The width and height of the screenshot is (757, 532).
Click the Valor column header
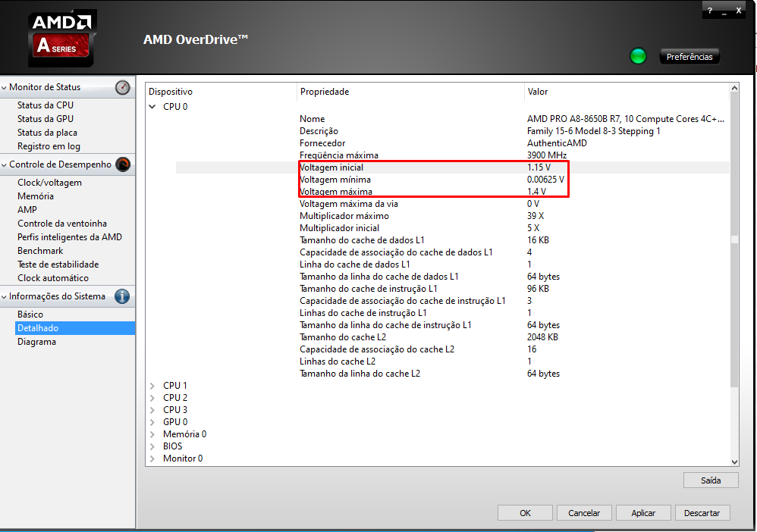627,92
